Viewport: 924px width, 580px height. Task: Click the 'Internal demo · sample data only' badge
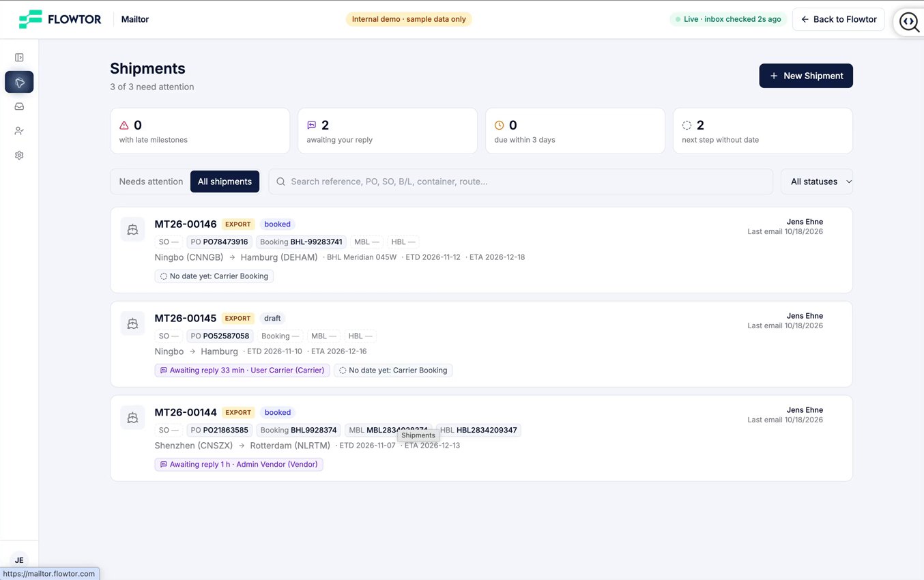click(x=409, y=19)
